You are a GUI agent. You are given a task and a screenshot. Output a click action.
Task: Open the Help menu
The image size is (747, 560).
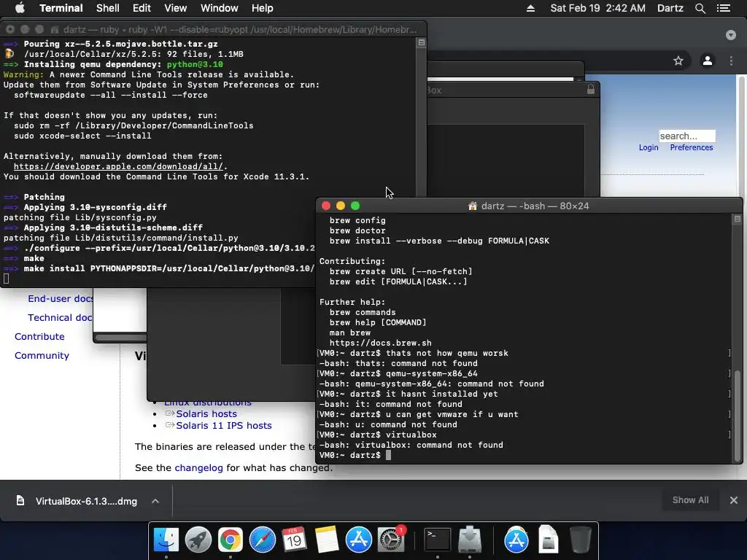point(263,8)
